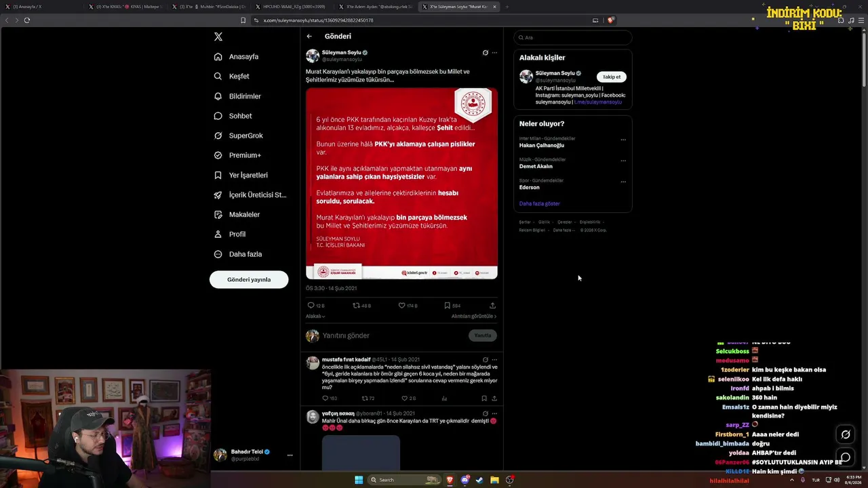Click the İçerik Üreticisi rocket icon
868x488 pixels.
click(218, 195)
